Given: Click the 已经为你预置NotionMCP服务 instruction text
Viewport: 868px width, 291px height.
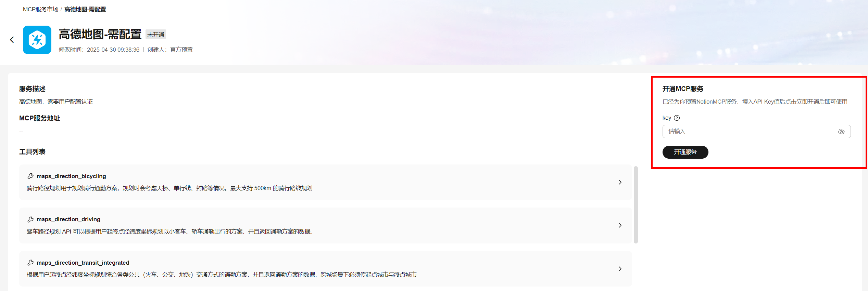Looking at the screenshot, I should (755, 102).
